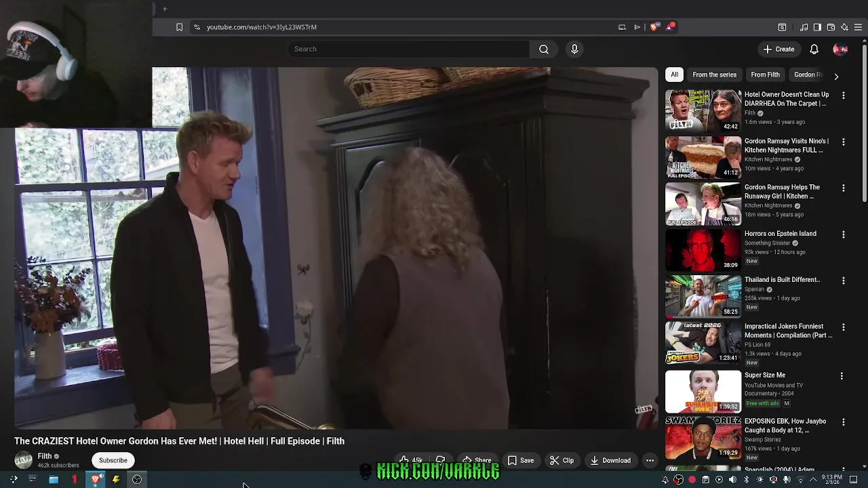The image size is (868, 488).
Task: Open more options for Nino's video
Action: coord(844,142)
